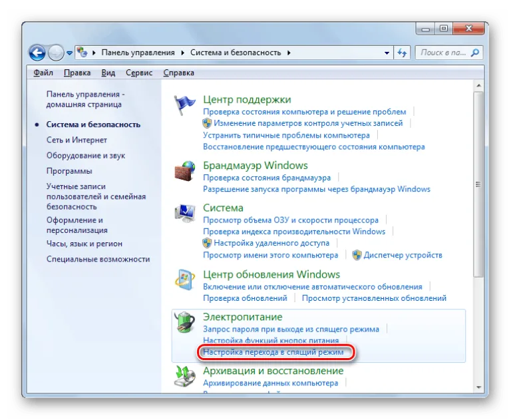The image size is (511, 420).
Task: Click the Система и безопасность breadcrumb
Action: point(236,53)
